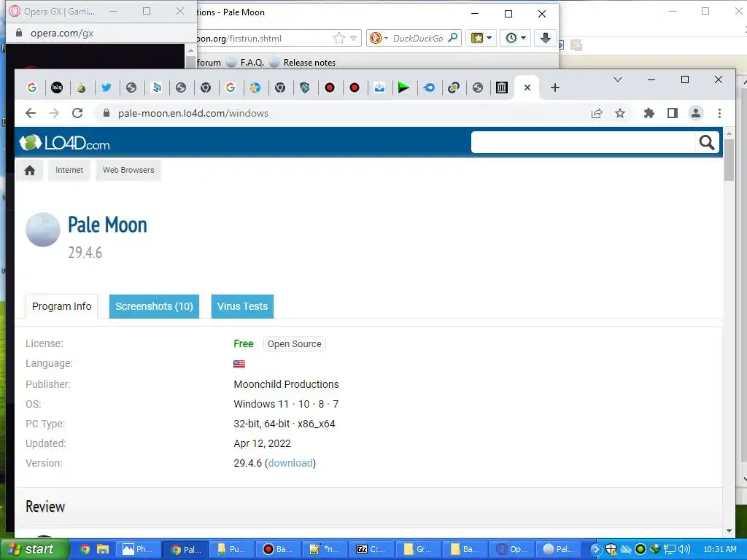The height and width of the screenshot is (560, 747).
Task: Open Chrome's three-dot menu
Action: click(719, 113)
